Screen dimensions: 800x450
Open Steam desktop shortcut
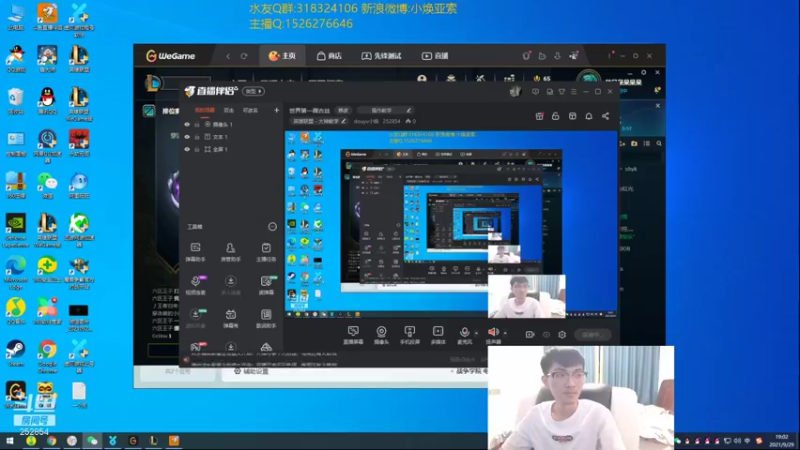tap(16, 353)
